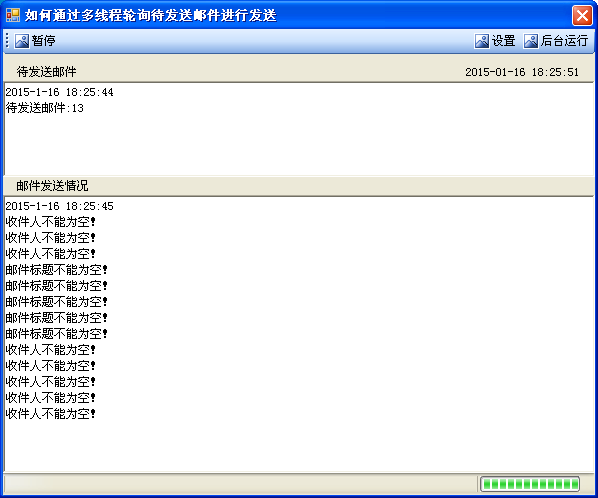The width and height of the screenshot is (598, 498).
Task: Click the clock text 2015-01-16 18:25:51
Action: (522, 72)
